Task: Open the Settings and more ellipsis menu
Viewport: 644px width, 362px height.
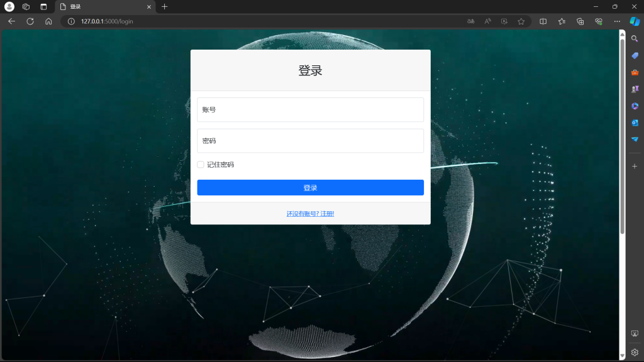Action: [x=616, y=21]
